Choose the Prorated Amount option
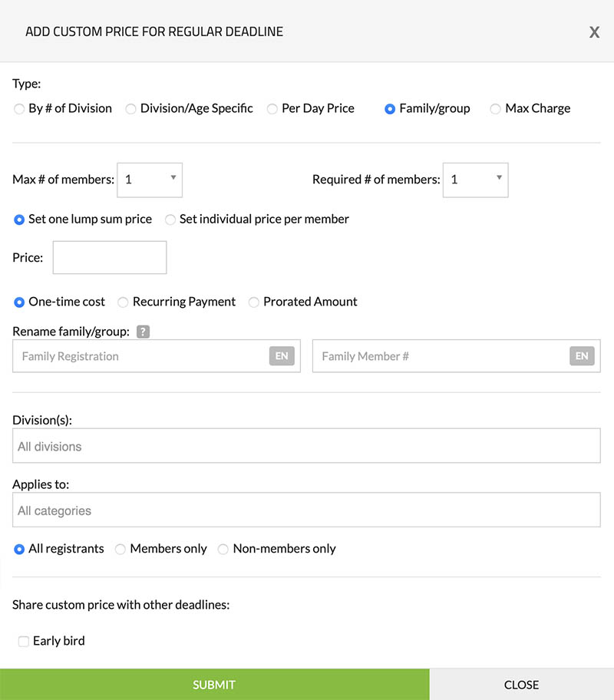Screen dimensions: 614x700 [254, 302]
